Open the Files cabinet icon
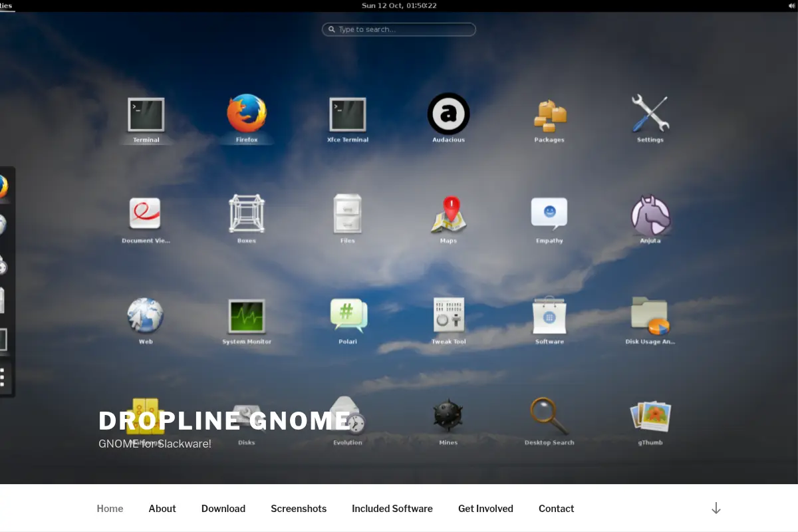The width and height of the screenshot is (798, 532). (x=348, y=213)
